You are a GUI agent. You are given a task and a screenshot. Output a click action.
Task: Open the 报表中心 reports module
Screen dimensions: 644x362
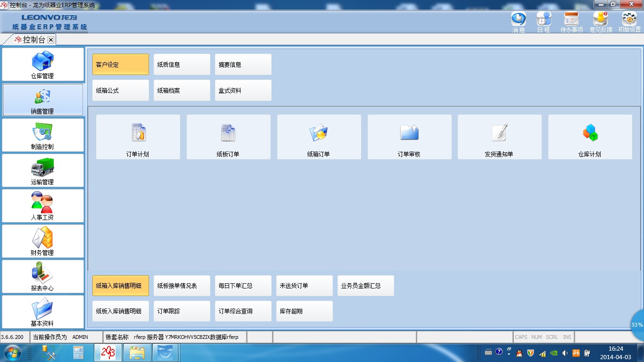coord(42,276)
